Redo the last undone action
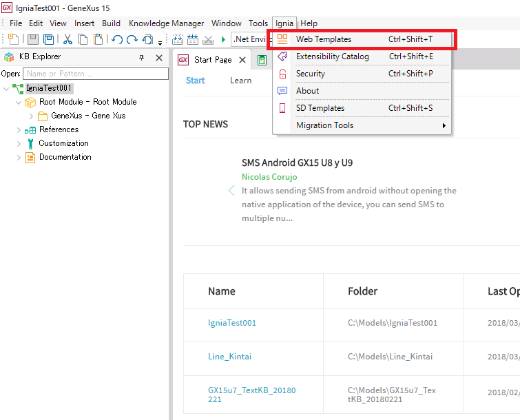This screenshot has height=420, width=520. pos(132,39)
